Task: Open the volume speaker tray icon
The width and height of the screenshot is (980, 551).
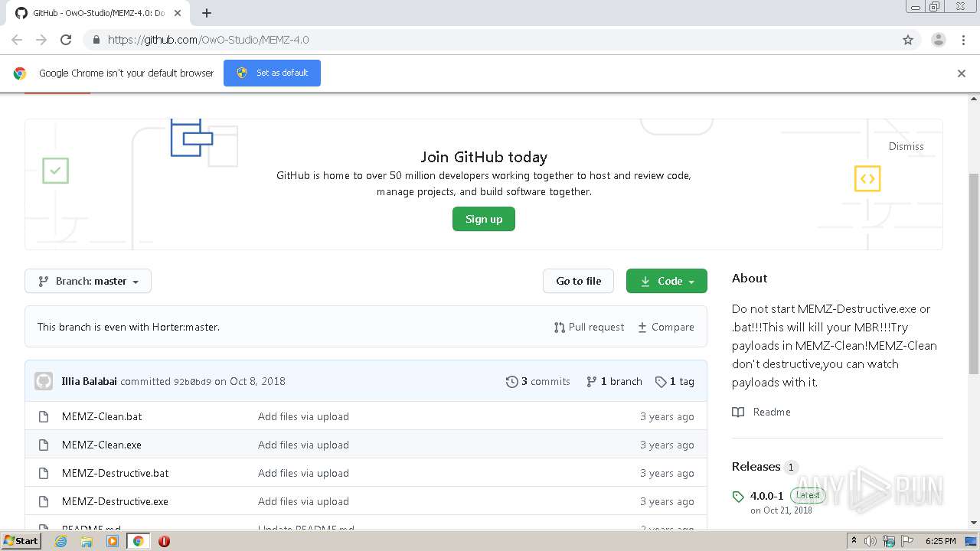Action: 871,541
